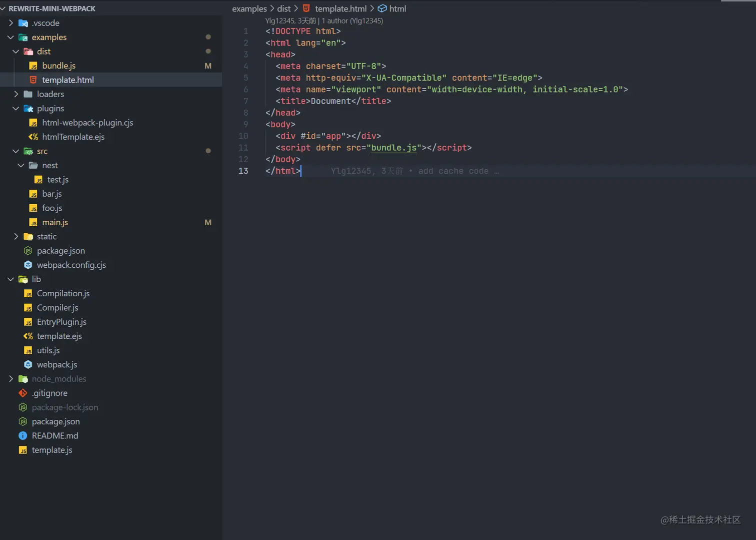Follow the bundle.js link in script tag
The image size is (756, 540).
393,148
